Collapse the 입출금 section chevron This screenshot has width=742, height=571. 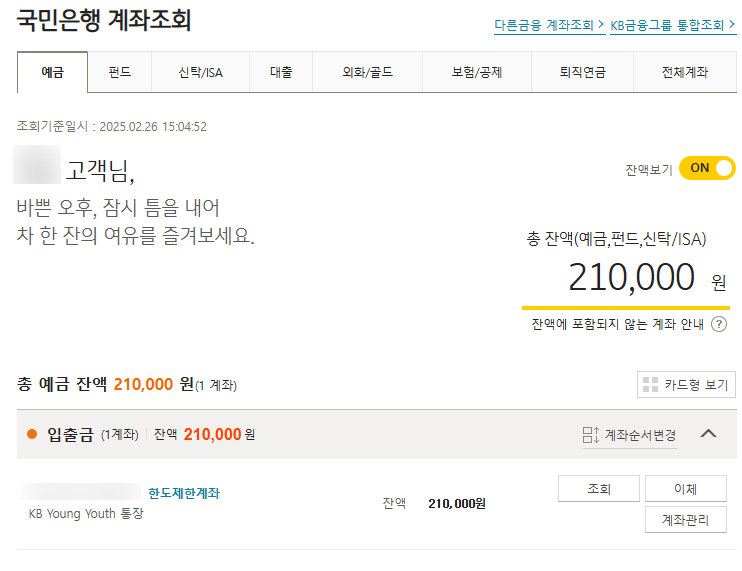(708, 433)
